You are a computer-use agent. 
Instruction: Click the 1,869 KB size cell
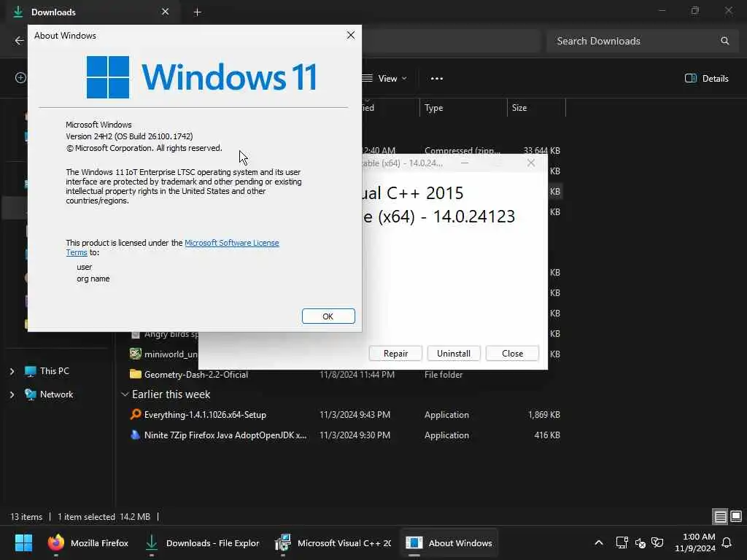pyautogui.click(x=543, y=415)
